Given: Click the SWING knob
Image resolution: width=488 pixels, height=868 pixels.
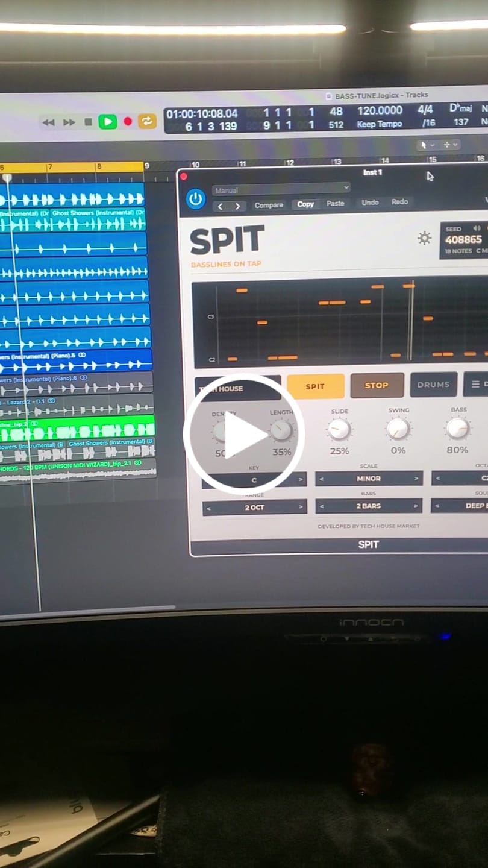Looking at the screenshot, I should [x=398, y=429].
